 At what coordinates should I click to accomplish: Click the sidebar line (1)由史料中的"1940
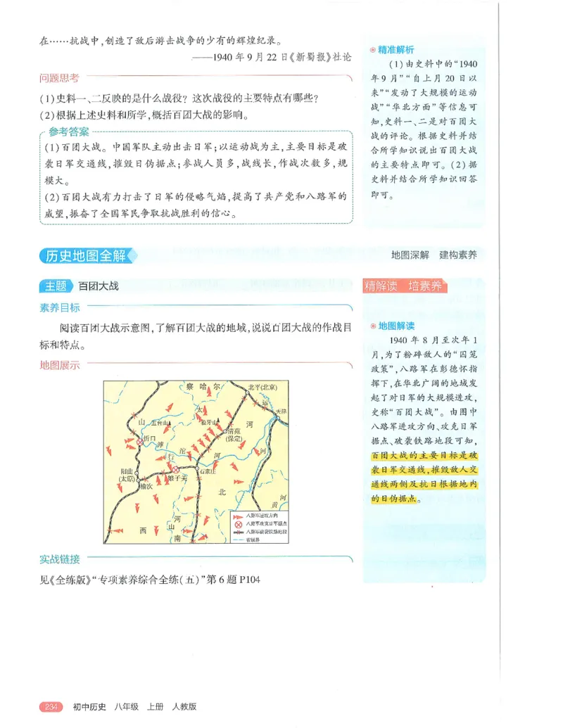433,64
